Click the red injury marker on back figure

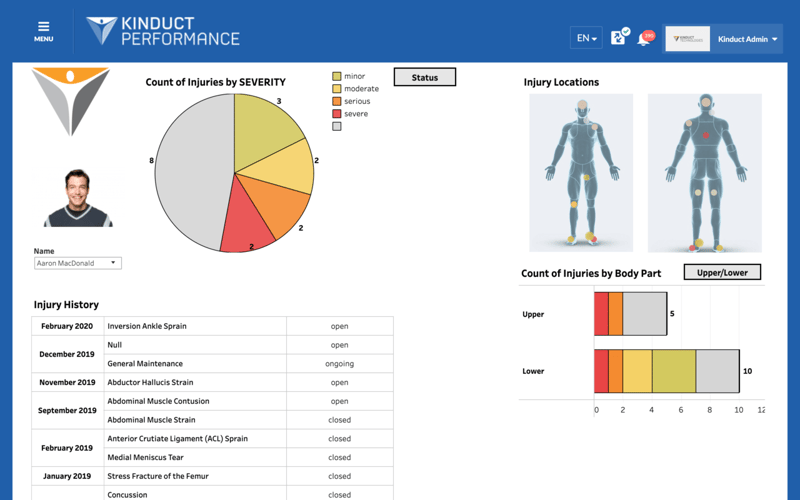(706, 134)
